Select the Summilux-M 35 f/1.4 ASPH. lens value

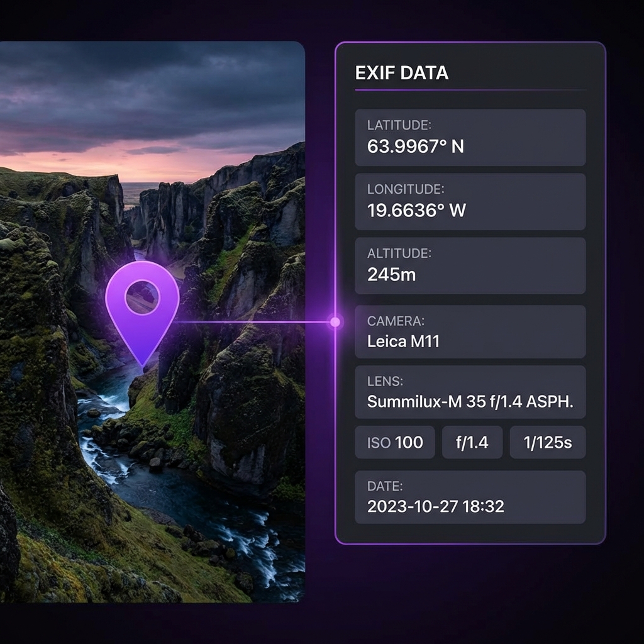(x=470, y=402)
